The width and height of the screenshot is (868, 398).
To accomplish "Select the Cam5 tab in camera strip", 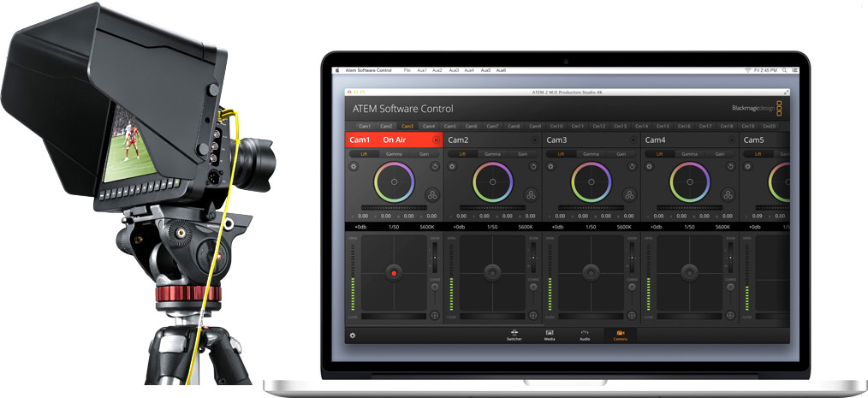I will (450, 126).
